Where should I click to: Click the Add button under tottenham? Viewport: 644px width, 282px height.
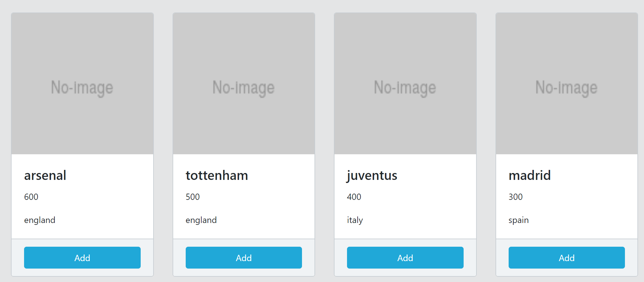(x=244, y=258)
